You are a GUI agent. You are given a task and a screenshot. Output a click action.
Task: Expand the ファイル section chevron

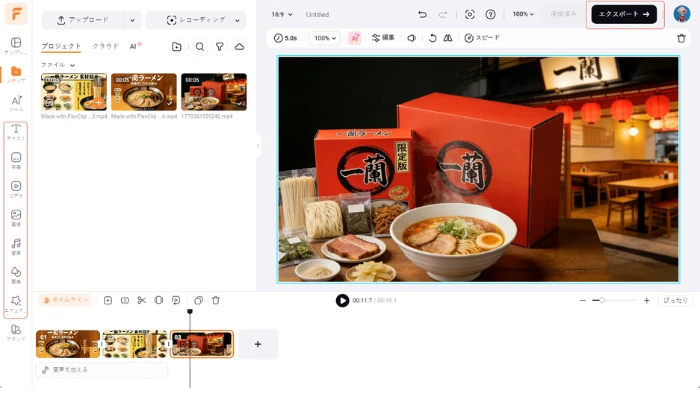[x=72, y=65]
